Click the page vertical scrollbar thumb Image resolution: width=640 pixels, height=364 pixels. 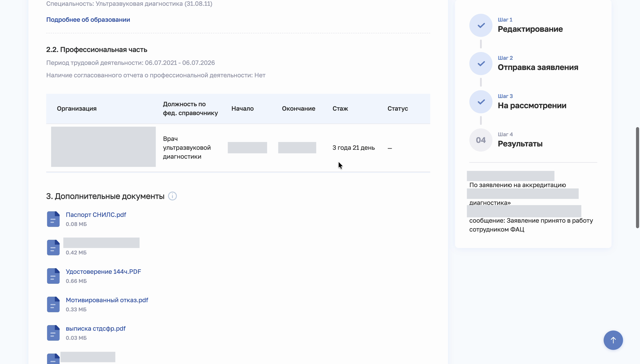pyautogui.click(x=637, y=178)
